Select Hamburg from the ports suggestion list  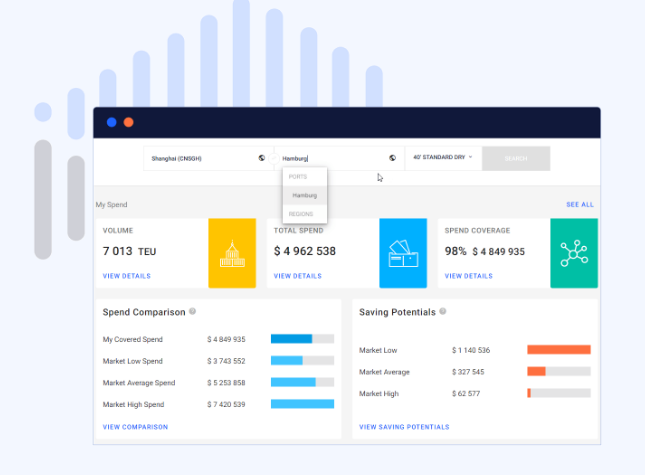304,195
